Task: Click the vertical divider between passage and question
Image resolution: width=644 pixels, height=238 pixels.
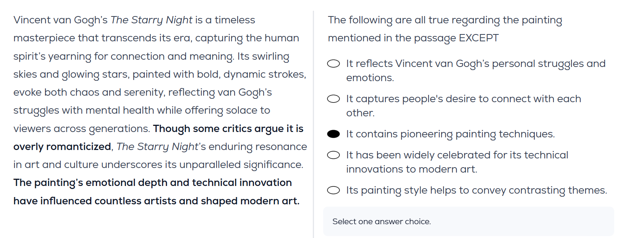Action: pos(313,122)
